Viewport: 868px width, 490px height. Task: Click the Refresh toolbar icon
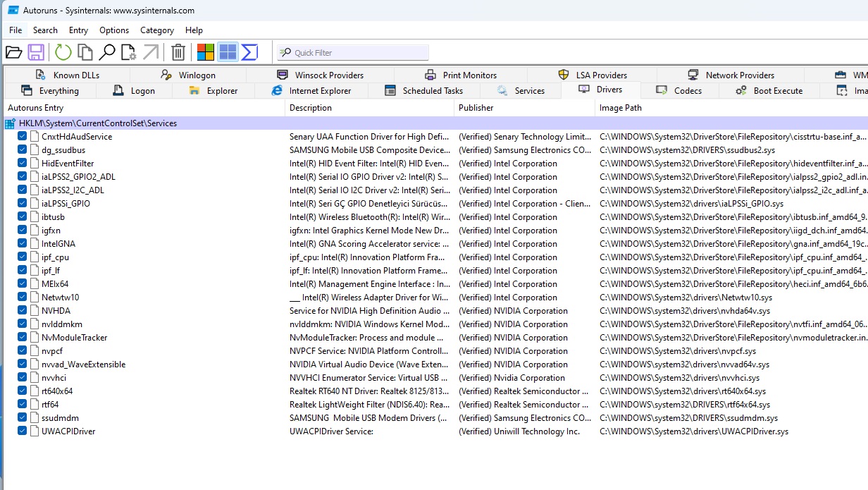(x=63, y=52)
